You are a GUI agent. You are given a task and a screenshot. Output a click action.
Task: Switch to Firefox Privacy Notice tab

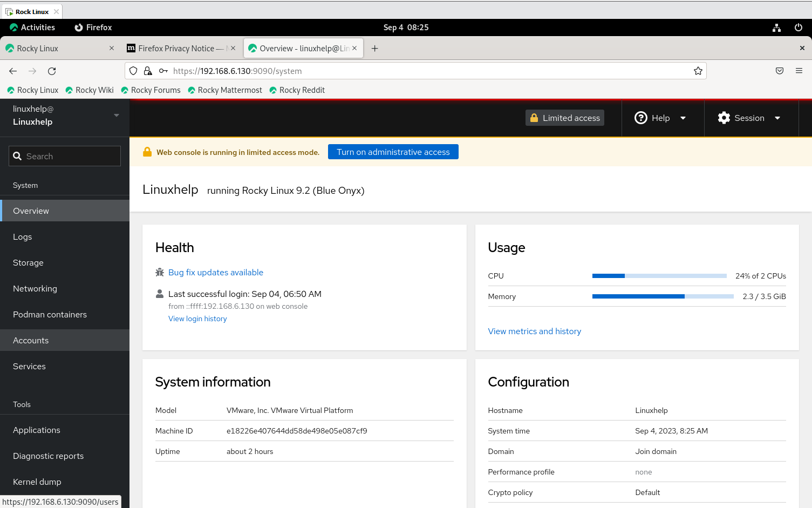(181, 48)
